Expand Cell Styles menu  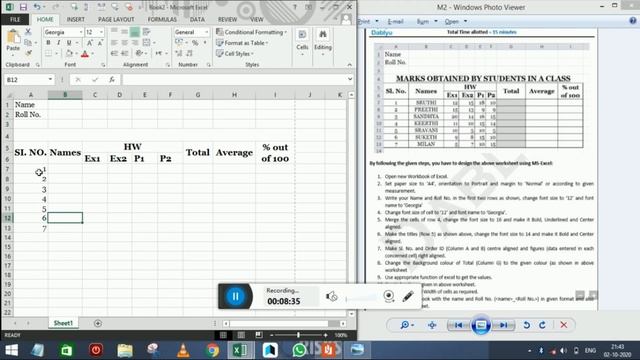pyautogui.click(x=235, y=53)
